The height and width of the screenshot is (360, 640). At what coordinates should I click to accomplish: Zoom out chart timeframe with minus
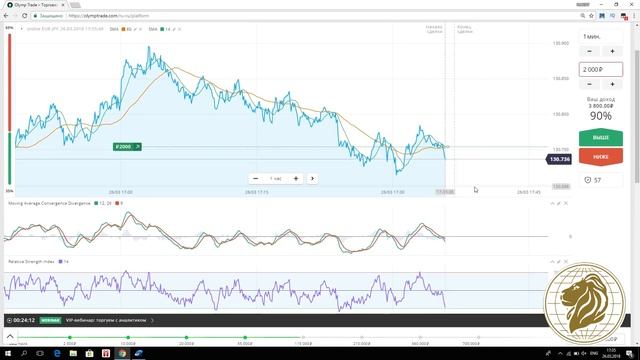[x=256, y=178]
